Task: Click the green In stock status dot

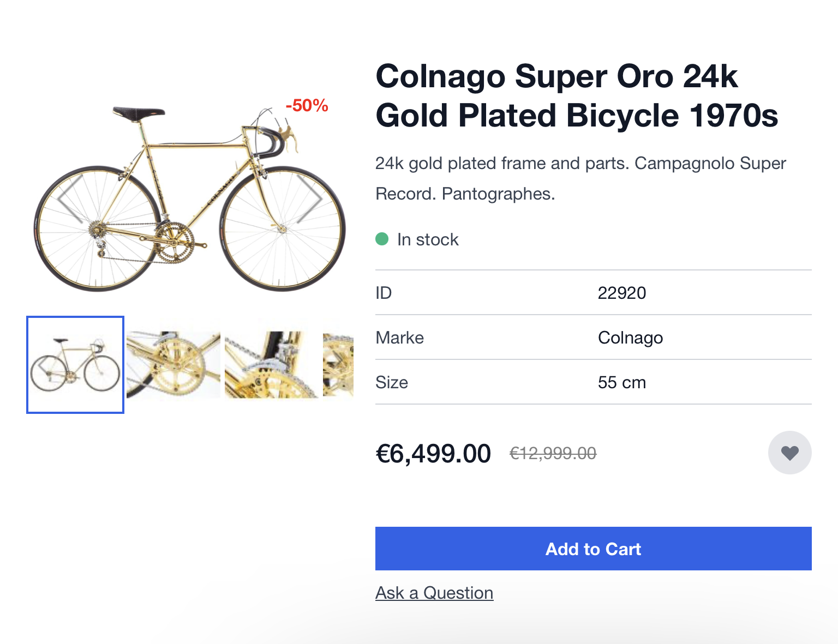Action: click(x=382, y=239)
